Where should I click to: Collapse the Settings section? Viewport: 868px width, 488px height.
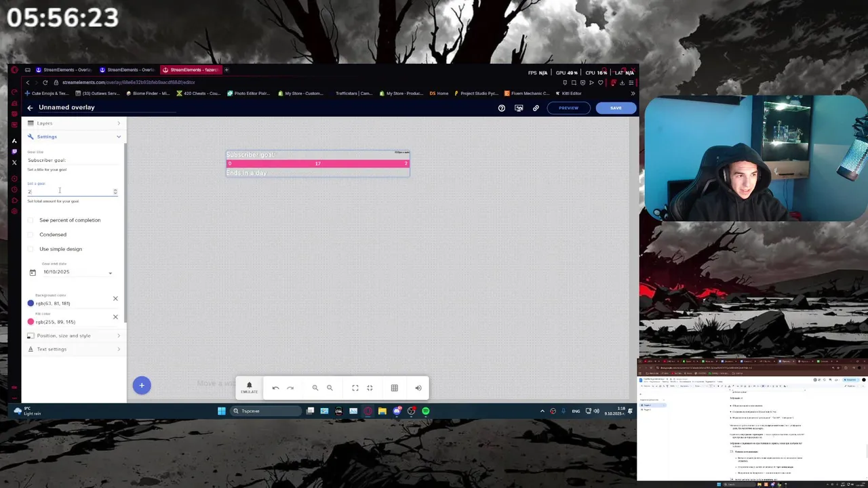(75, 137)
